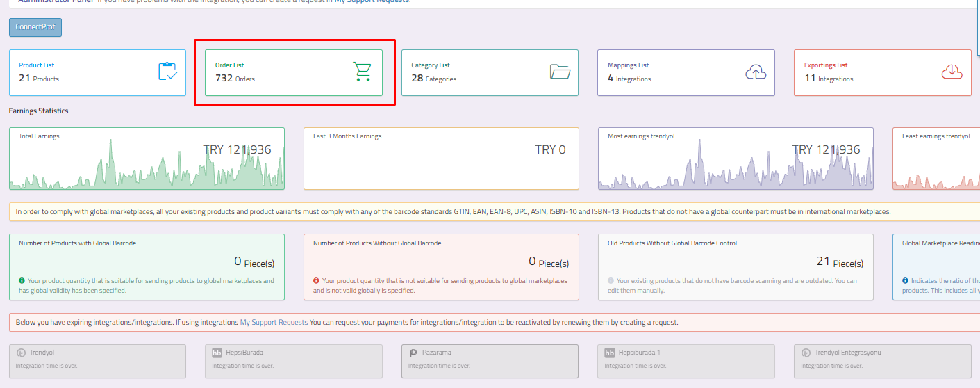Image resolution: width=980 pixels, height=388 pixels.
Task: Open My Support Requests link in red notice
Action: point(274,323)
